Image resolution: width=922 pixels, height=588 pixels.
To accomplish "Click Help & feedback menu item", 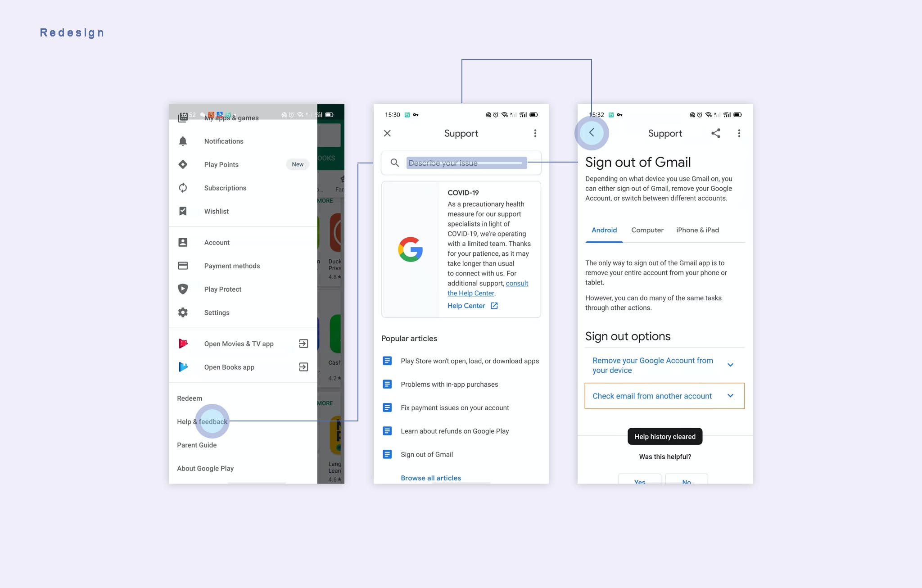I will [x=202, y=421].
